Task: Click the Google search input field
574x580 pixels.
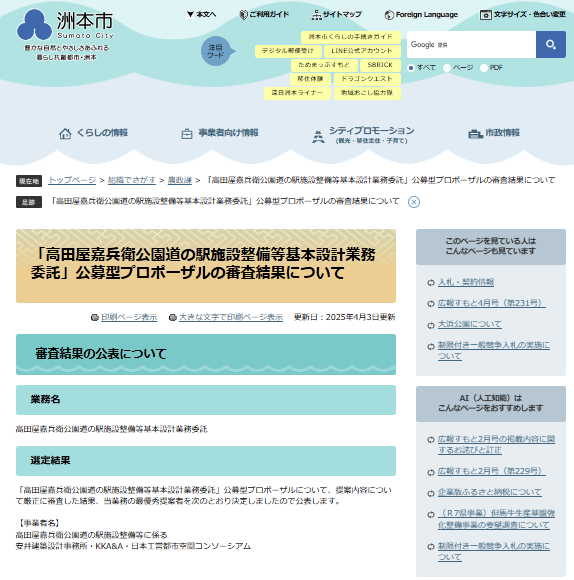Action: (471, 45)
